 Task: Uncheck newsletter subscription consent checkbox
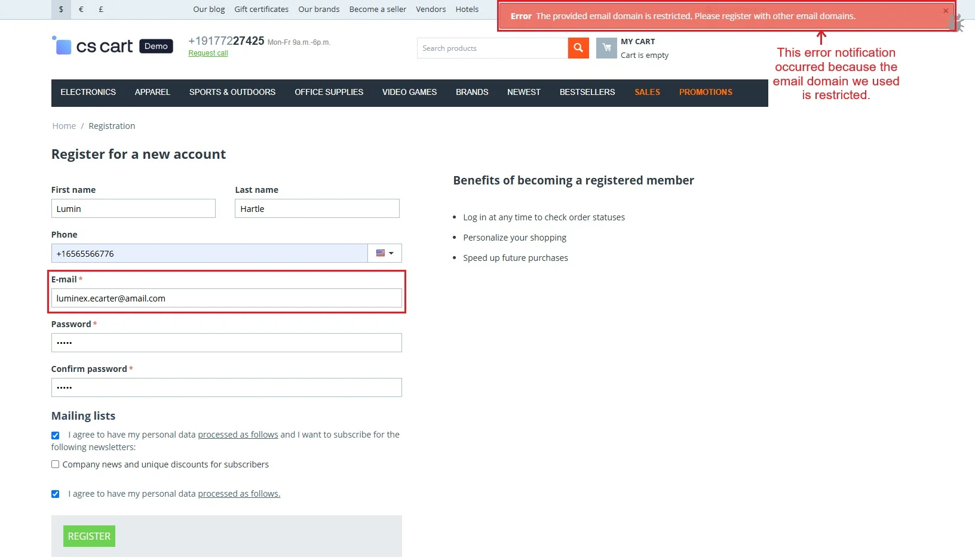tap(56, 435)
